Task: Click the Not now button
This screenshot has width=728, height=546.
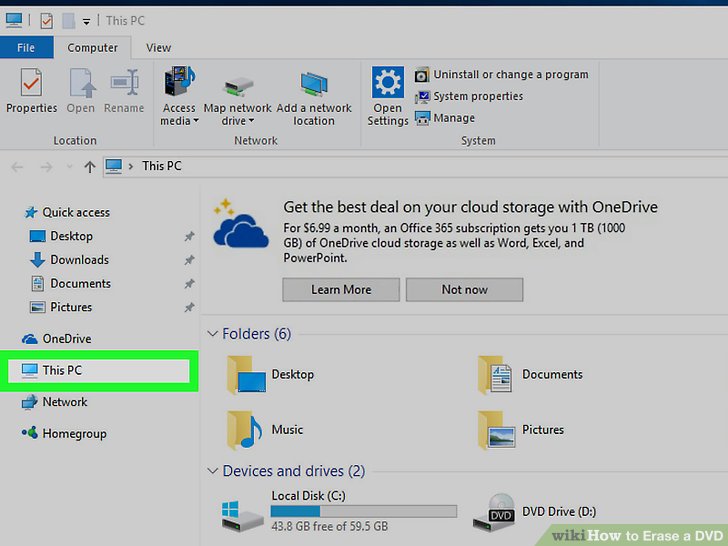Action: click(x=464, y=290)
